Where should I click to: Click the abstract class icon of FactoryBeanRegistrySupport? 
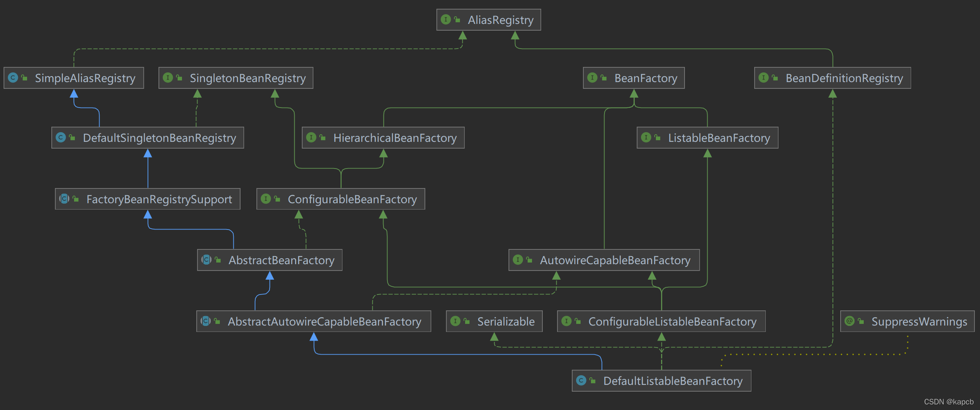click(65, 198)
